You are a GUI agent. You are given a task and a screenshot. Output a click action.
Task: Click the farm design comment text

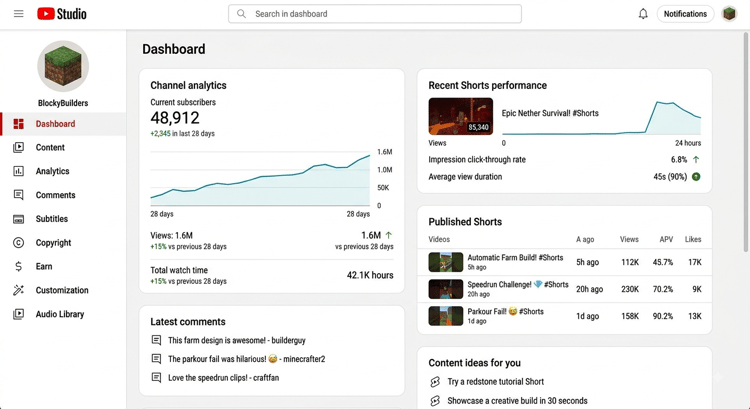(x=237, y=340)
